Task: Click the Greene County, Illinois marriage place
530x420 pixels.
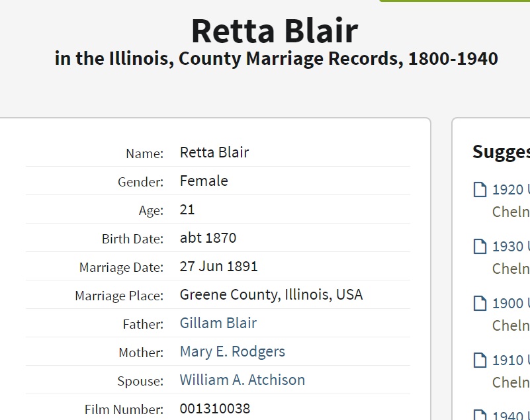Action: (271, 295)
